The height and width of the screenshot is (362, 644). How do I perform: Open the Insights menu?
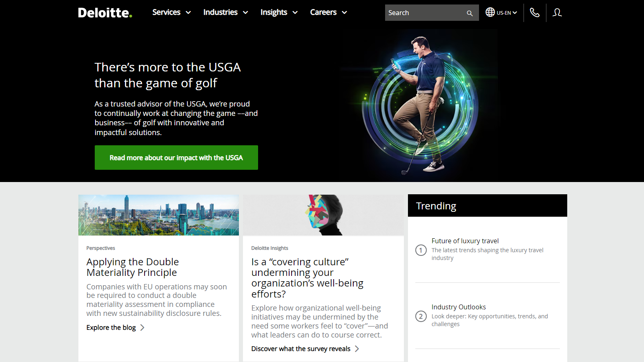(279, 12)
